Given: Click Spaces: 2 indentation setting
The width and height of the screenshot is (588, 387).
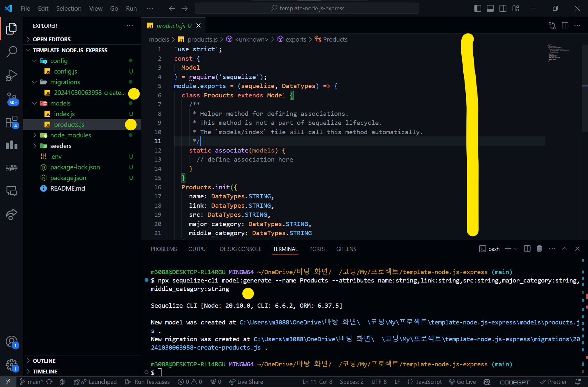Looking at the screenshot, I should click(x=352, y=382).
